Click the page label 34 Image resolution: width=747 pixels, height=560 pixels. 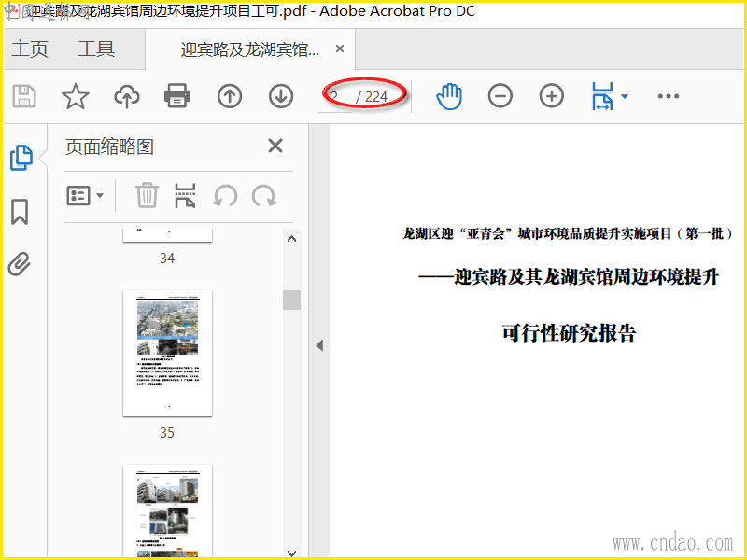pos(167,259)
